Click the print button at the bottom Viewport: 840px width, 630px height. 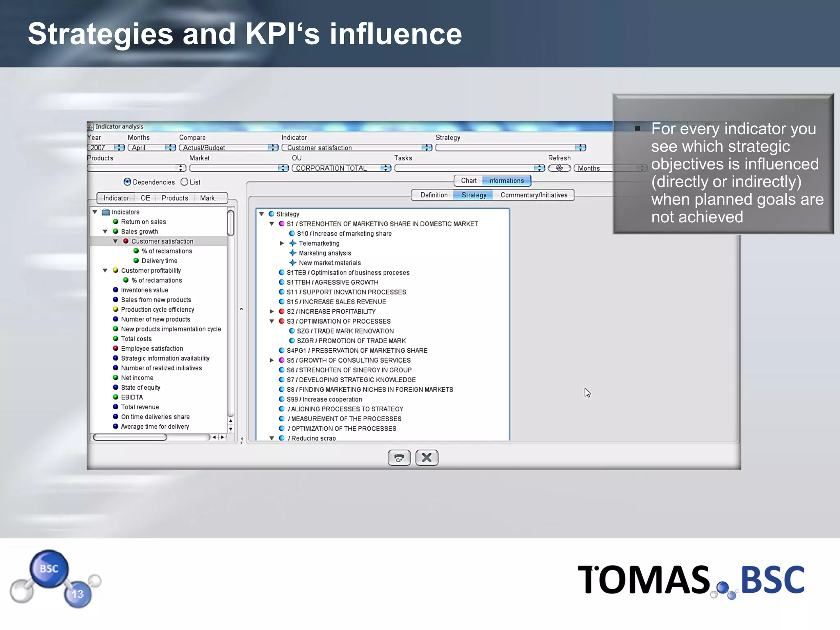(399, 457)
